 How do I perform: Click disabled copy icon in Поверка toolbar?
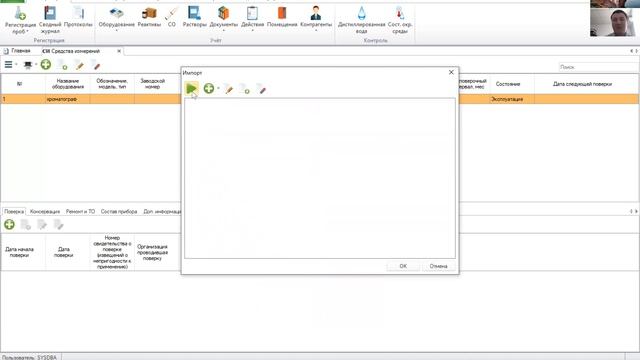coord(26,224)
